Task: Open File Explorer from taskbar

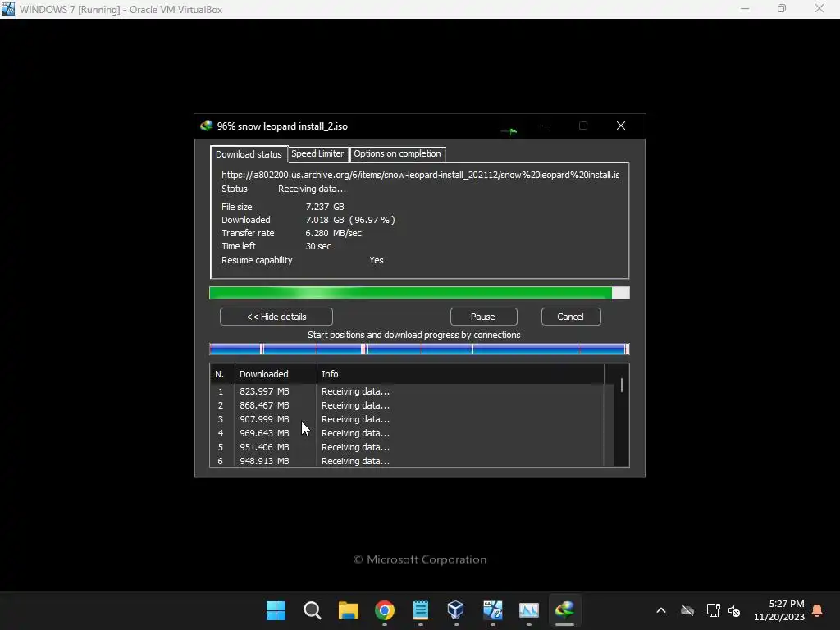Action: click(348, 610)
